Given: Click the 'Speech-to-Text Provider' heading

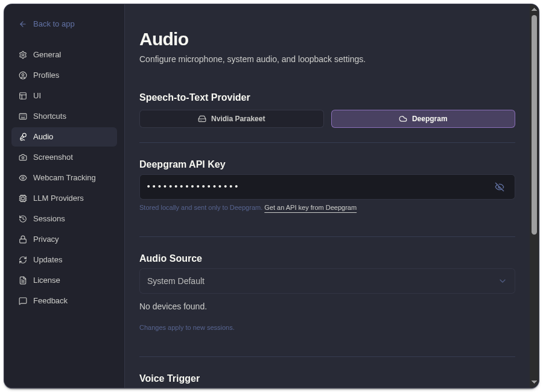Looking at the screenshot, I should tap(195, 98).
